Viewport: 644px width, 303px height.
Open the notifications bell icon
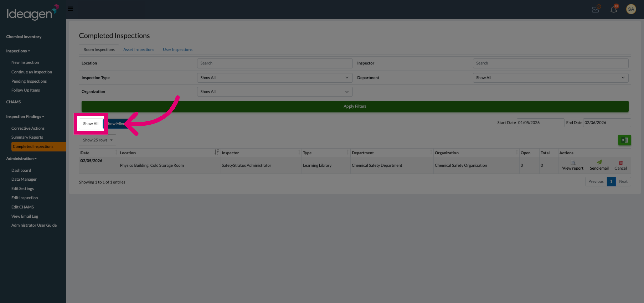pos(614,9)
